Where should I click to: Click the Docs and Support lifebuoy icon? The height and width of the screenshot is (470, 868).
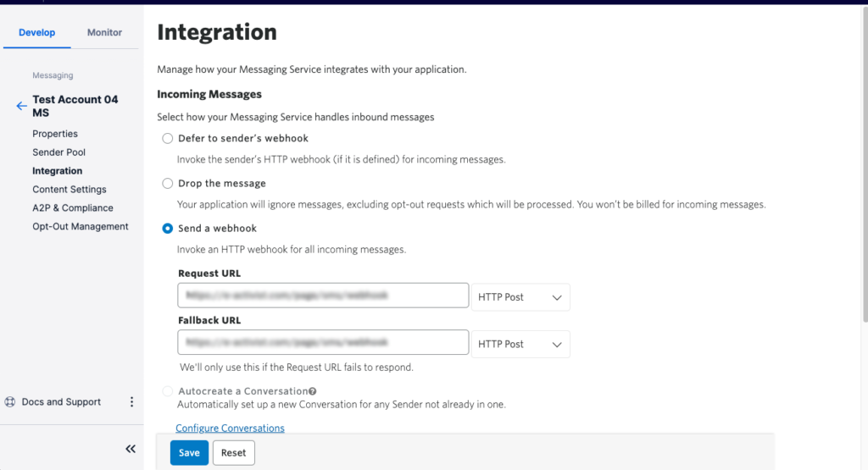coord(10,402)
